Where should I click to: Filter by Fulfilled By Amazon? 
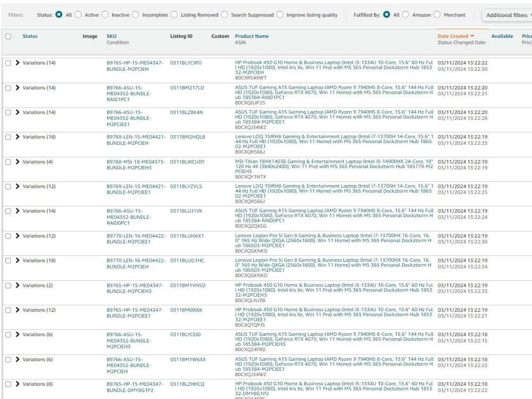[x=405, y=14]
